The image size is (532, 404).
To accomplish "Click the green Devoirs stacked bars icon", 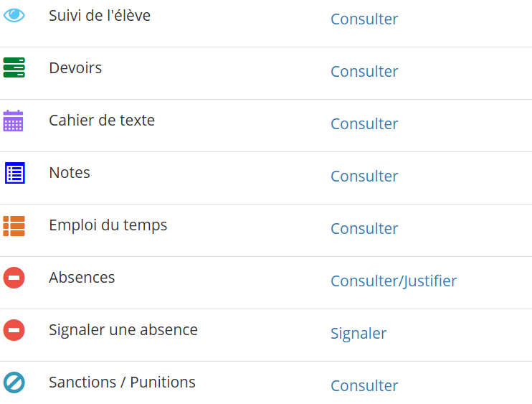I will (x=14, y=67).
